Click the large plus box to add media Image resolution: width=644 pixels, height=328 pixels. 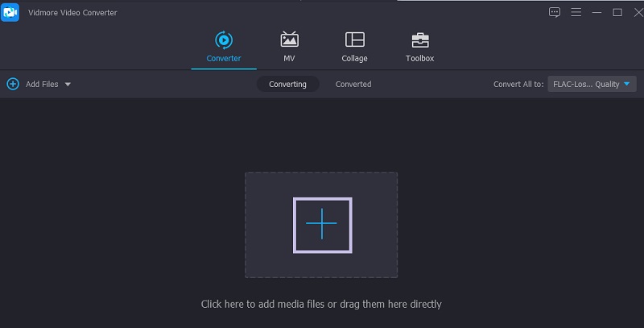(321, 225)
